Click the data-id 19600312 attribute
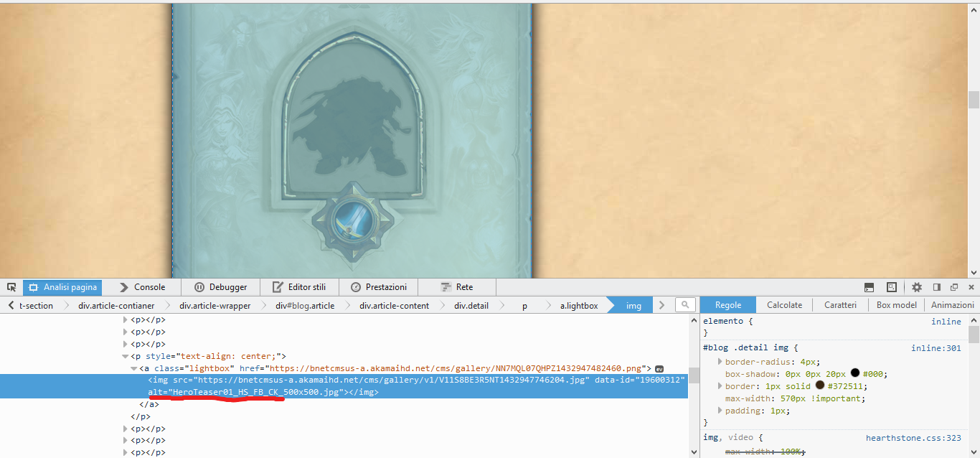Image resolution: width=980 pixels, height=458 pixels. coord(641,380)
